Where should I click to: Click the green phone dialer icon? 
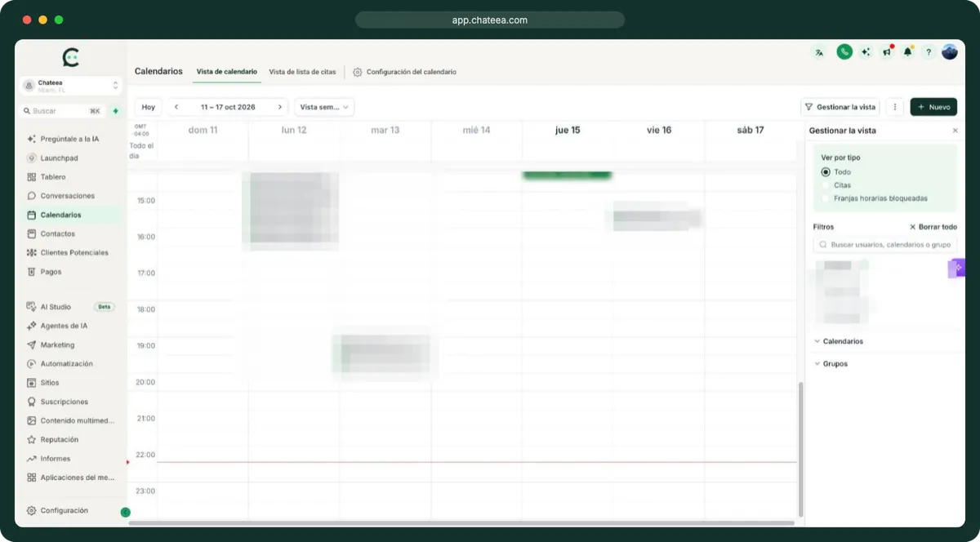tap(844, 51)
